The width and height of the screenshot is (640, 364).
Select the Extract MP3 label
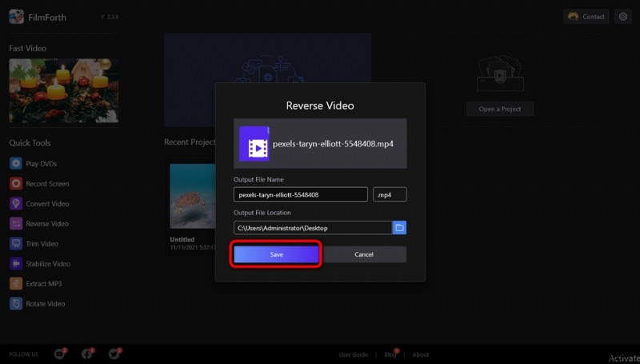(x=44, y=284)
